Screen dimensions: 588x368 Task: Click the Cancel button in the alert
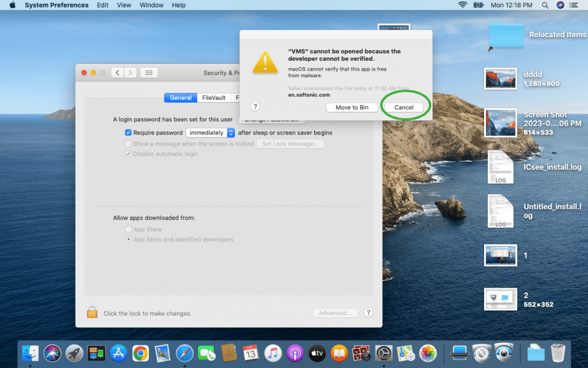404,107
